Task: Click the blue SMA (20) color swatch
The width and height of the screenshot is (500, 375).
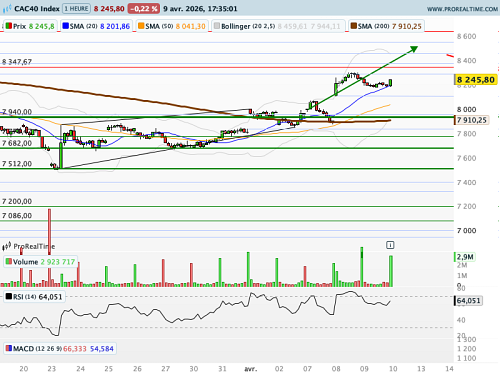Action: [65, 26]
